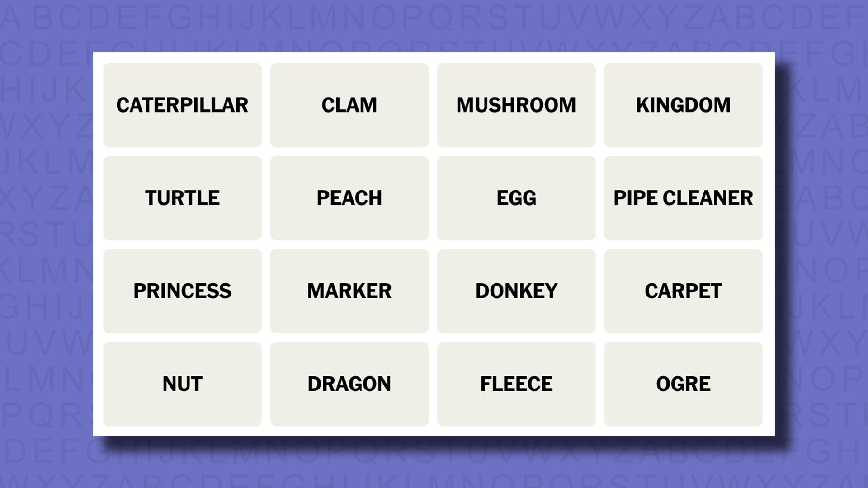
Task: Select the MARKER tile
Action: tap(349, 291)
